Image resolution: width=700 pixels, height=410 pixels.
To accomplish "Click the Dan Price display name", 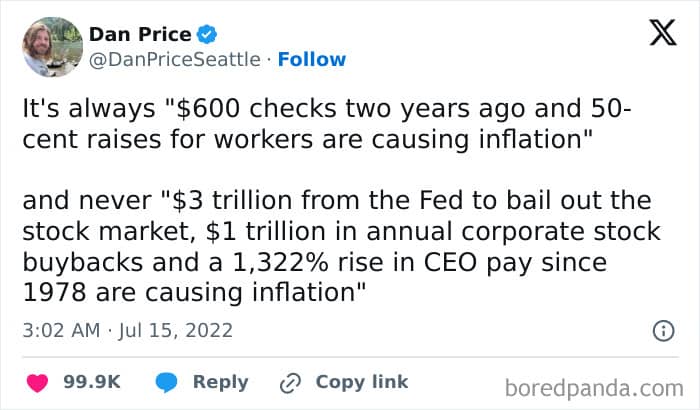I will pyautogui.click(x=140, y=34).
